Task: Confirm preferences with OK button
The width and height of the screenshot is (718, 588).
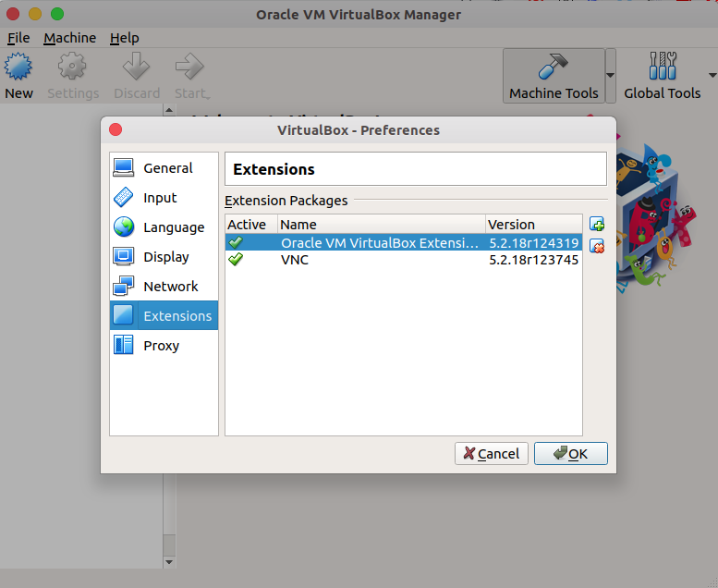Action: [570, 453]
